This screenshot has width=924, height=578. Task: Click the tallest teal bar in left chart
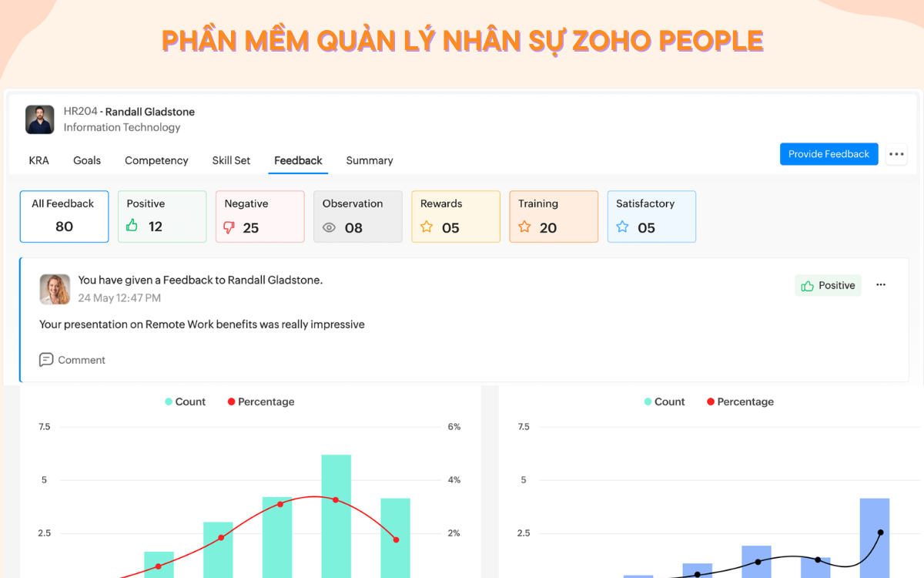[336, 516]
